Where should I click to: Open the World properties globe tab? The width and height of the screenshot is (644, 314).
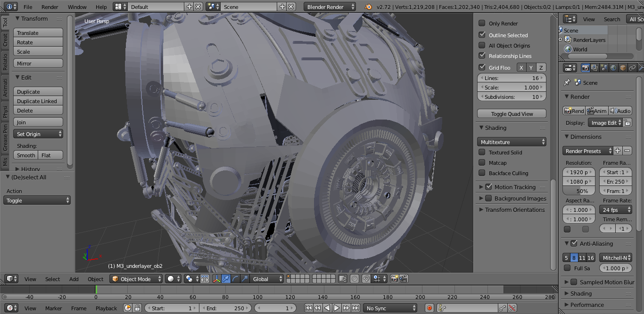point(613,68)
